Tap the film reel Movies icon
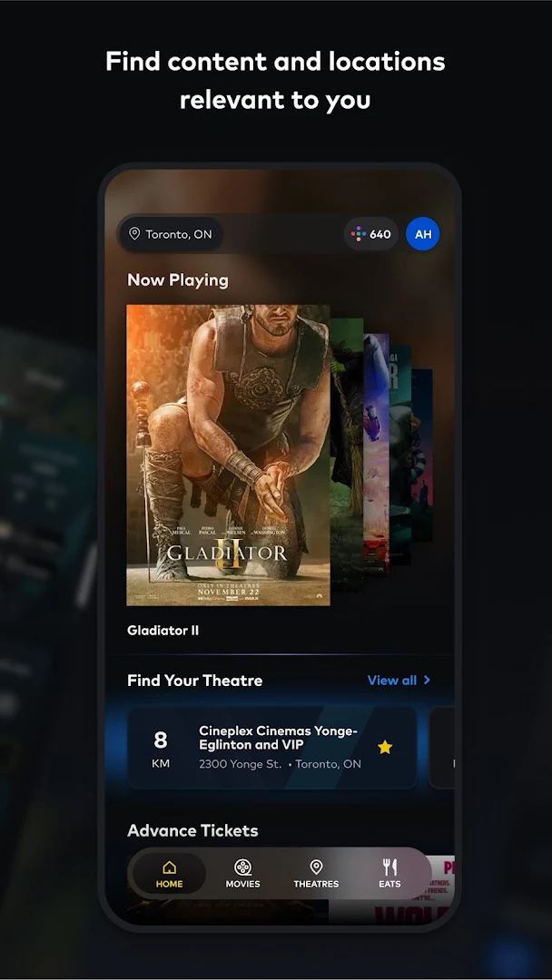 [x=242, y=867]
